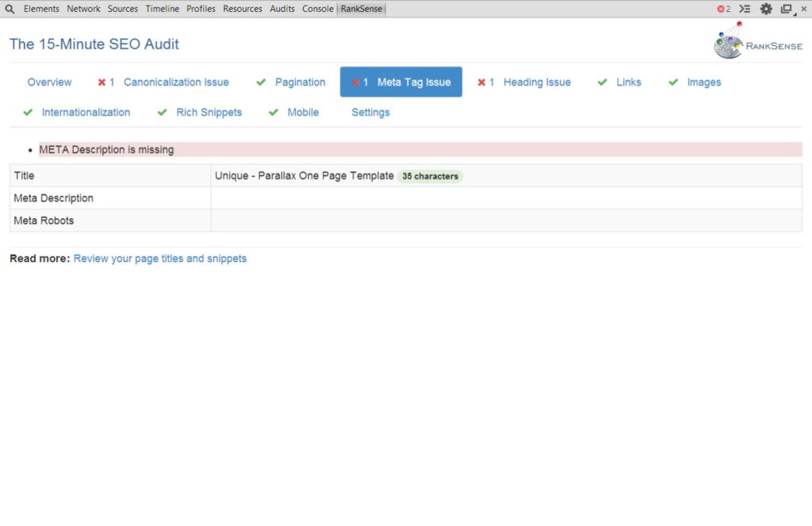Select the Meta Tag Issue tab
This screenshot has width=812, height=526.
(400, 82)
